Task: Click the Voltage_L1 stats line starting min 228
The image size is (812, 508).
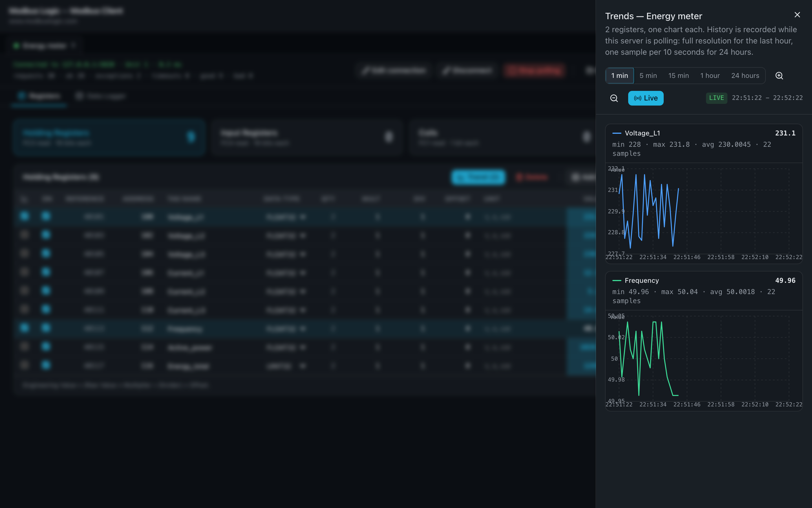Action: (692, 149)
